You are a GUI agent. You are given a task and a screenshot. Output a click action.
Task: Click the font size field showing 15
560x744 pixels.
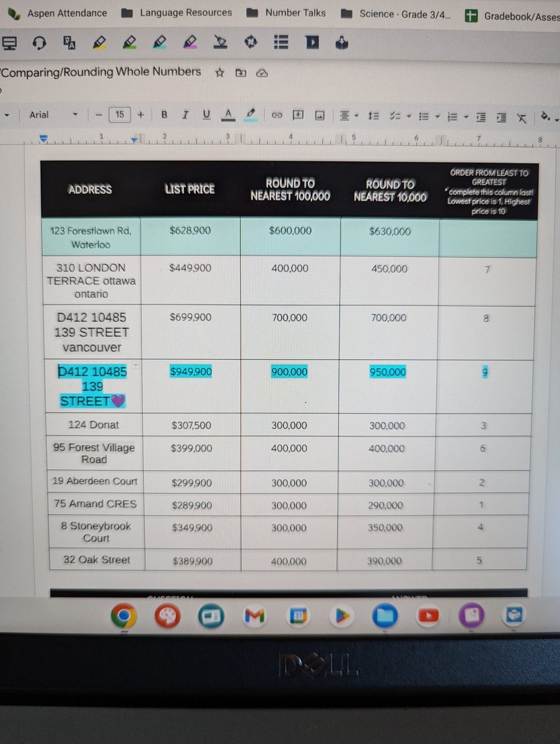(120, 115)
